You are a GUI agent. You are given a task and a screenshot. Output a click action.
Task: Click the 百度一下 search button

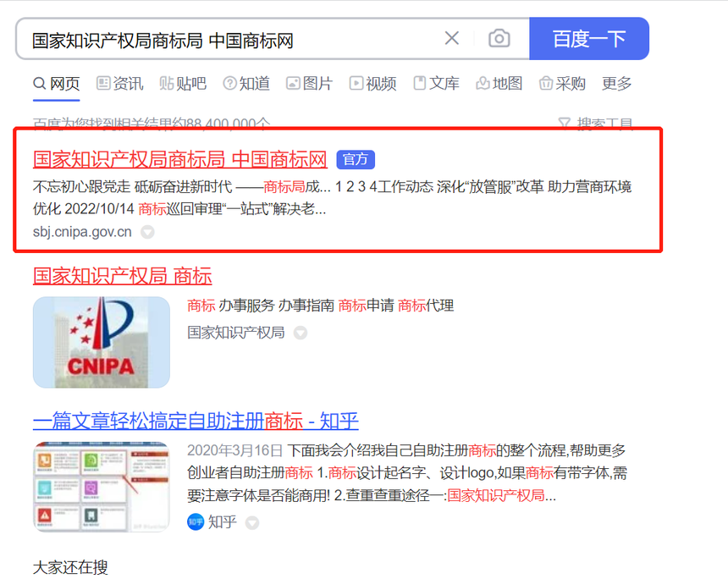tap(588, 39)
